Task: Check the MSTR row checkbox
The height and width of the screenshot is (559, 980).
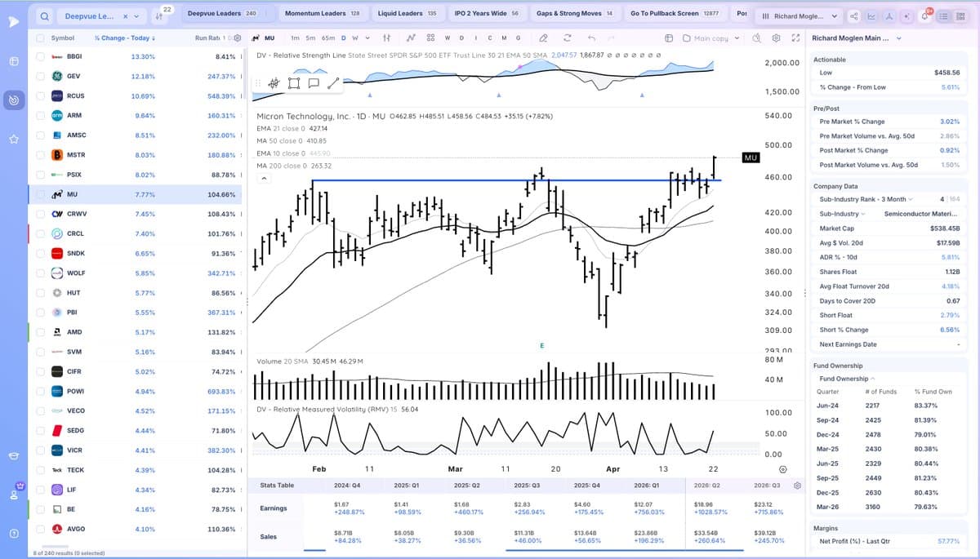Action: click(41, 154)
